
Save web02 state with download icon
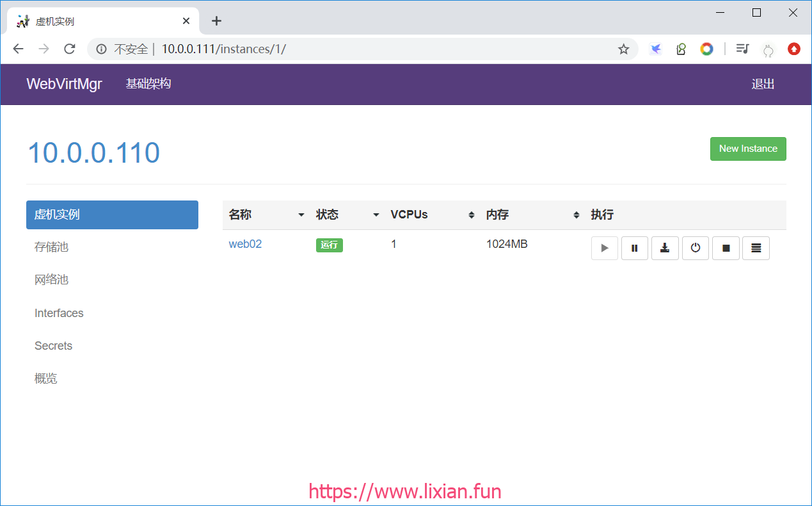point(665,248)
